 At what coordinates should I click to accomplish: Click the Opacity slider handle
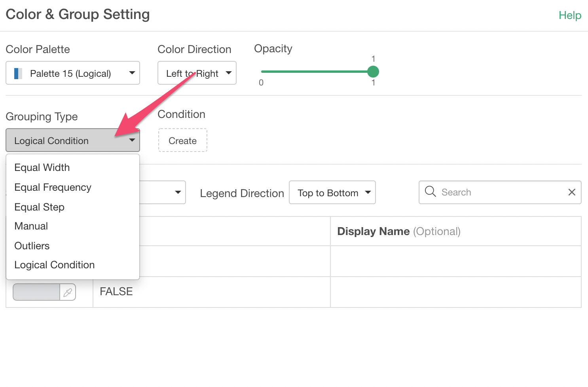tap(373, 72)
